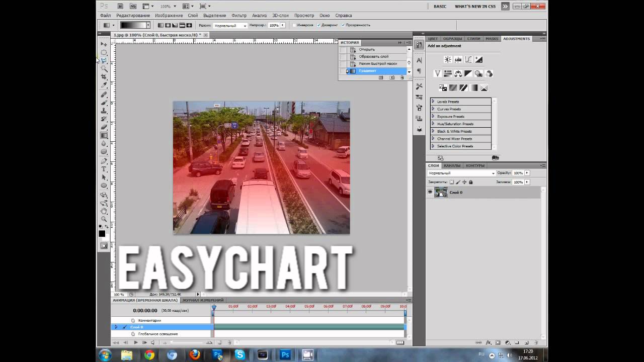Select the Polygonal Lasso tool
Screen dimensions: 644x362
pyautogui.click(x=104, y=60)
